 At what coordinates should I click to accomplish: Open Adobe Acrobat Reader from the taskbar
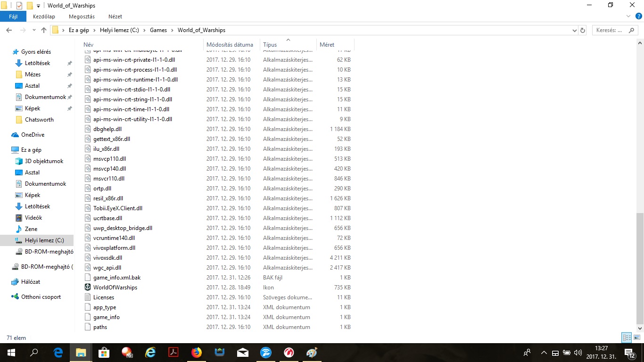coord(173,353)
